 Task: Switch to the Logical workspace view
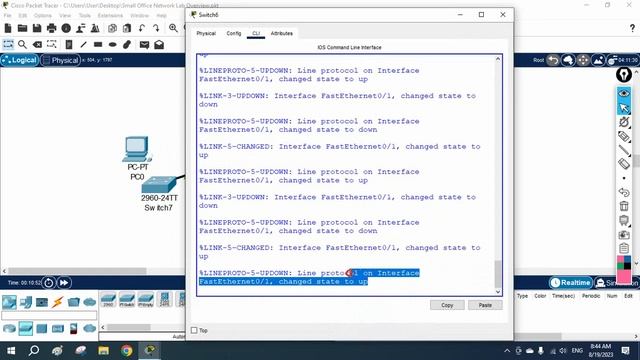click(20, 60)
